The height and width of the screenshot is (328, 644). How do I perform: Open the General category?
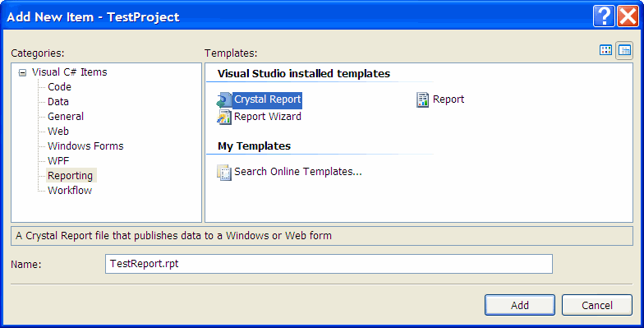(66, 117)
